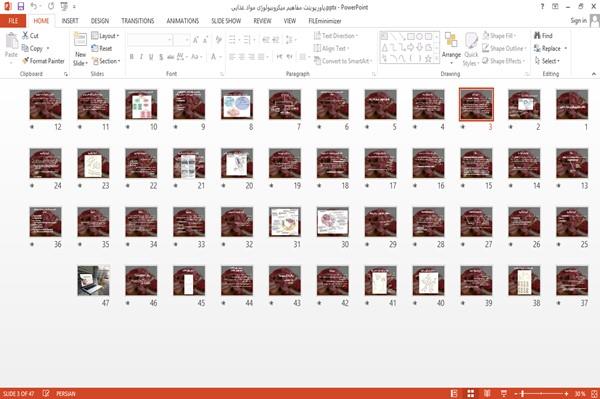The height and width of the screenshot is (399, 600).
Task: Open the Font Color swatch button
Action: 215,57
